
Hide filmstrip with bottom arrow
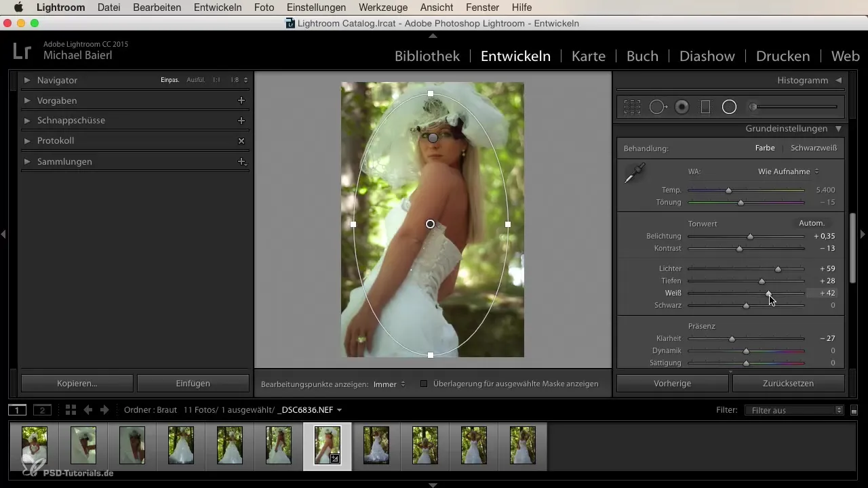tap(433, 485)
